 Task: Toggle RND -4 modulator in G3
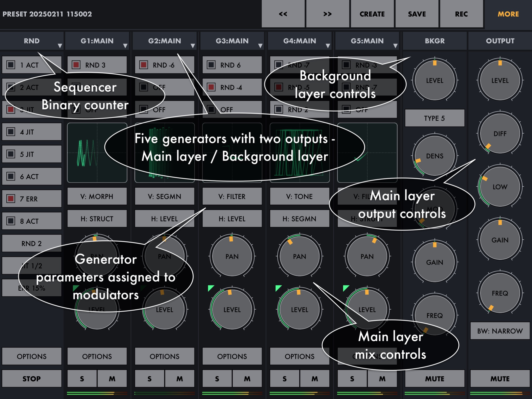[x=232, y=87]
